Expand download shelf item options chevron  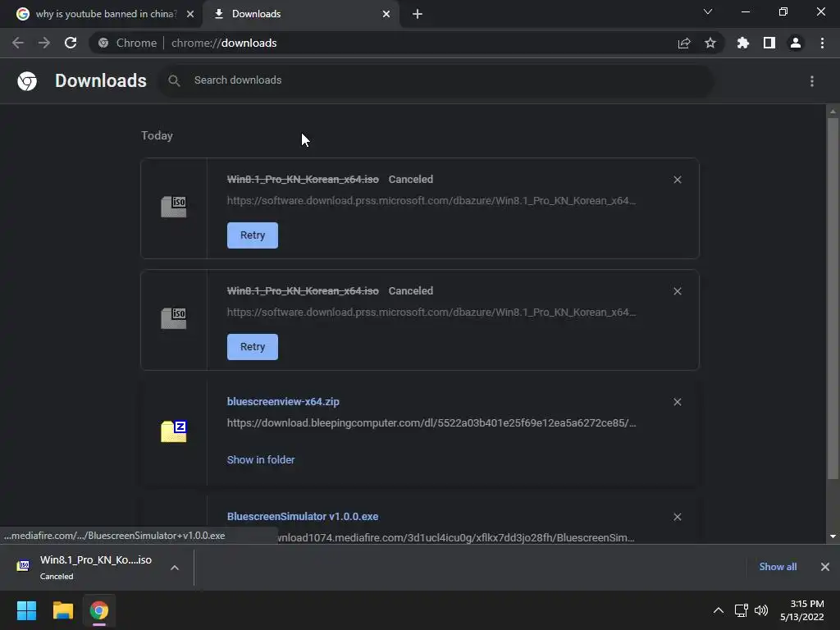[175, 568]
